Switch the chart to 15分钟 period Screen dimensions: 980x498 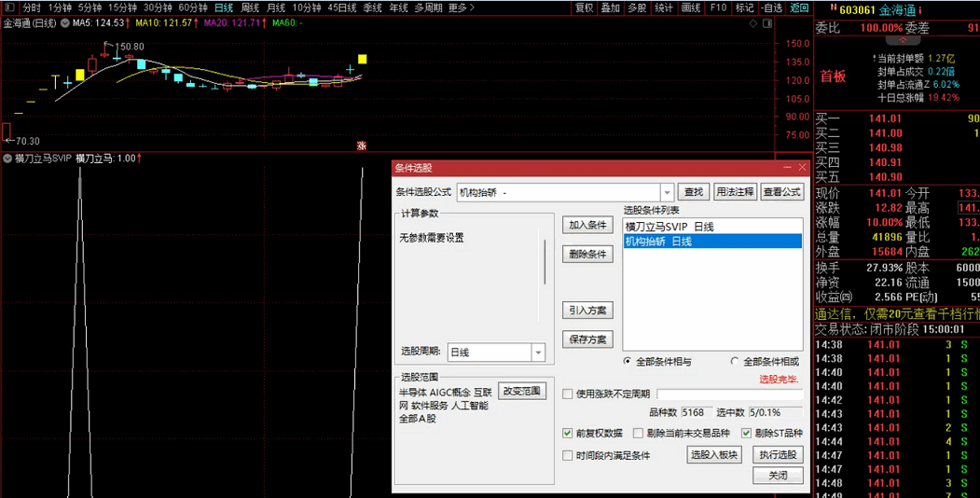122,7
